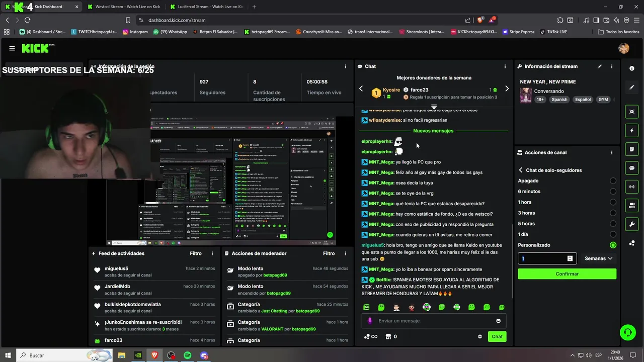
Task: Go back from Chat de solo-seguidores
Action: (x=521, y=170)
